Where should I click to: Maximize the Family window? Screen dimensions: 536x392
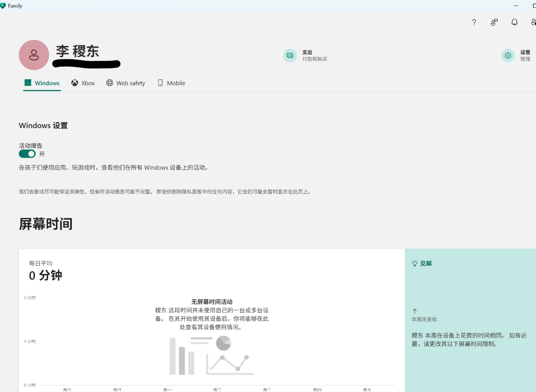(533, 6)
